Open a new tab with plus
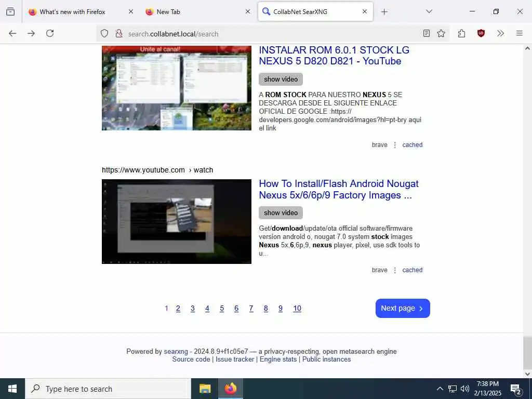Image resolution: width=532 pixels, height=399 pixels. [x=384, y=12]
